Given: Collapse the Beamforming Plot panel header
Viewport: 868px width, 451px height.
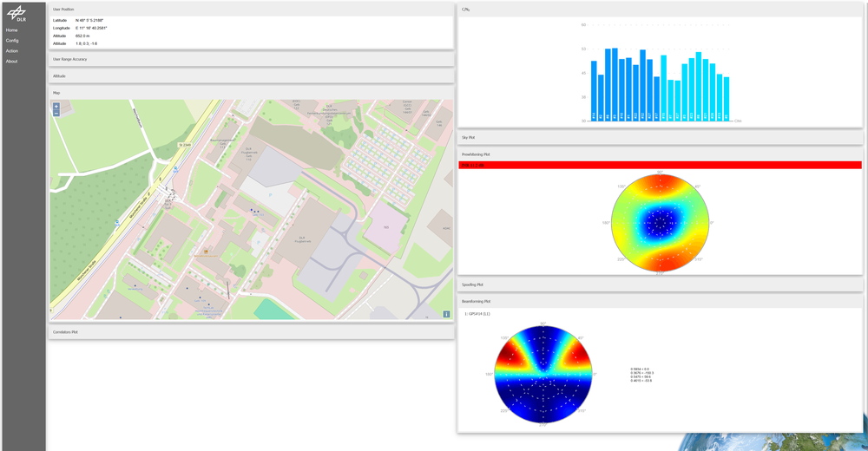Looking at the screenshot, I should click(660, 302).
